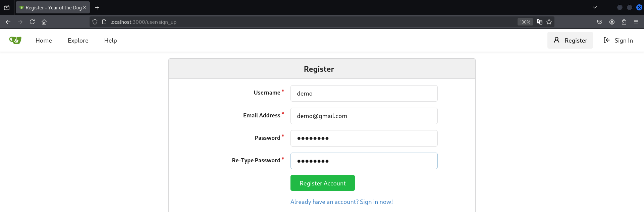
Task: Open the Firefox account icon
Action: tap(612, 22)
